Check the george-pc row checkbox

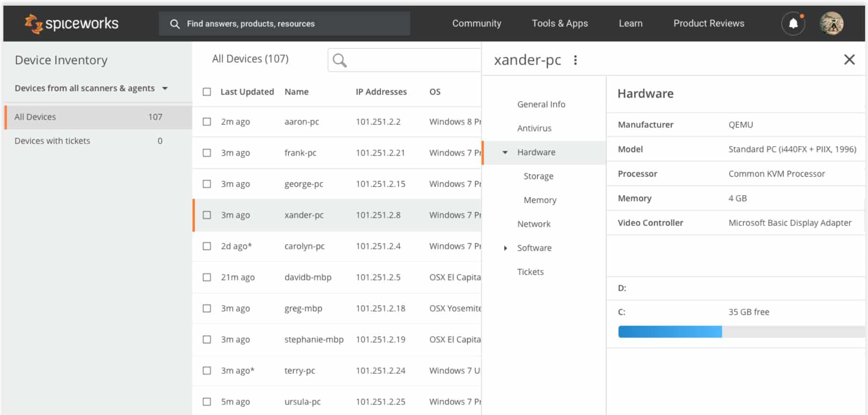point(207,184)
